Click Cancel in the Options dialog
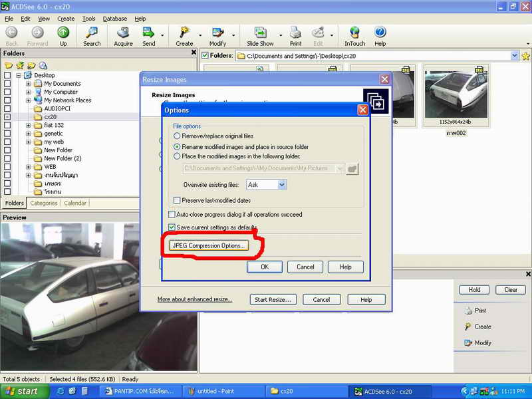Viewport: 532px width, 399px height. click(x=305, y=267)
